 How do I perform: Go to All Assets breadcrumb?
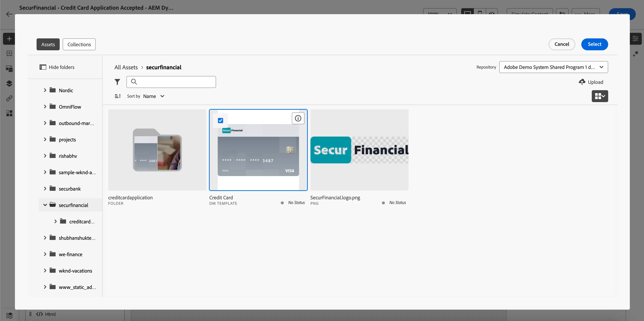tap(126, 67)
